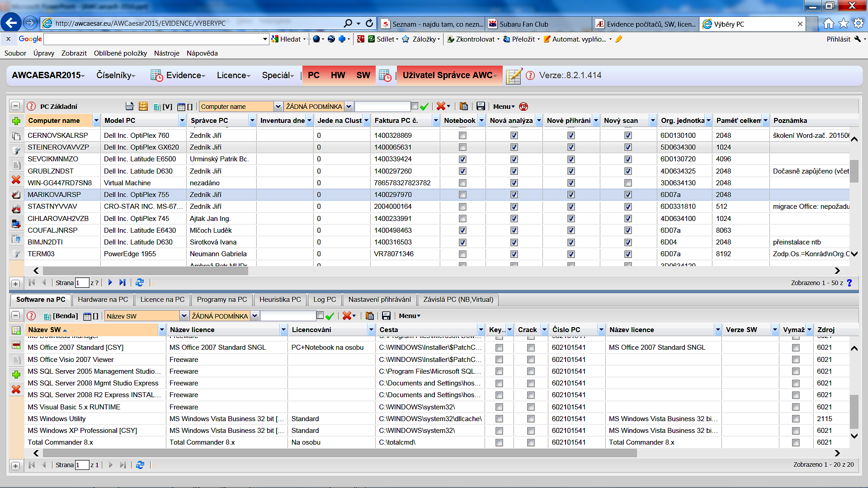Select the Číselníky dropdown menu
Viewport: 868px width, 488px height.
115,75
